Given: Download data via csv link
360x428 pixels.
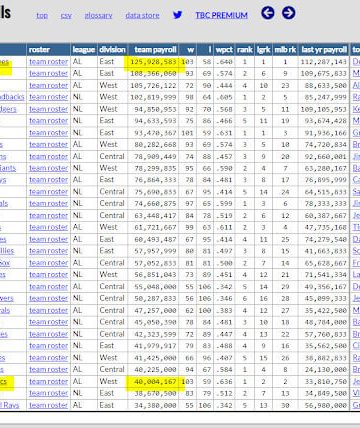Looking at the screenshot, I should pyautogui.click(x=66, y=15).
